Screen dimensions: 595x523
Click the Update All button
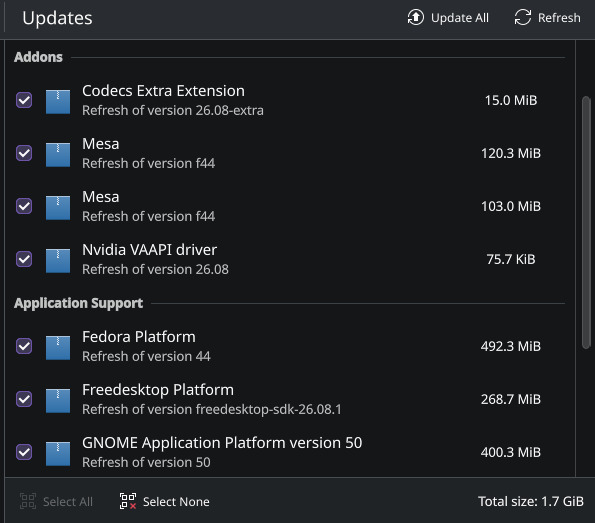(448, 17)
